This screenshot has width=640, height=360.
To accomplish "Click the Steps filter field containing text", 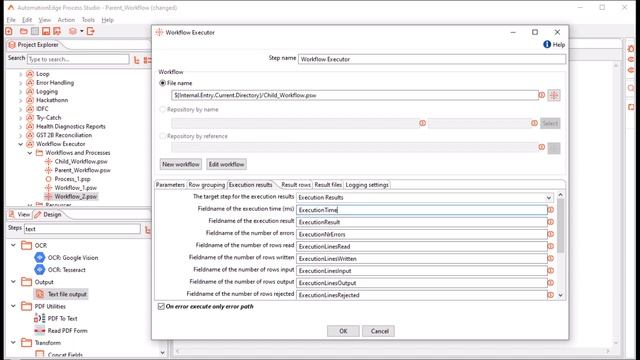I will 82,229.
